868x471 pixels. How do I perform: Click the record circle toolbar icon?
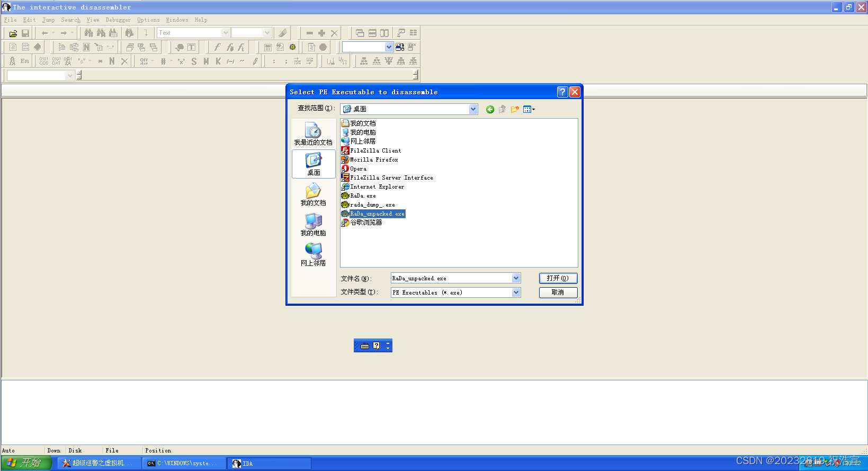323,47
